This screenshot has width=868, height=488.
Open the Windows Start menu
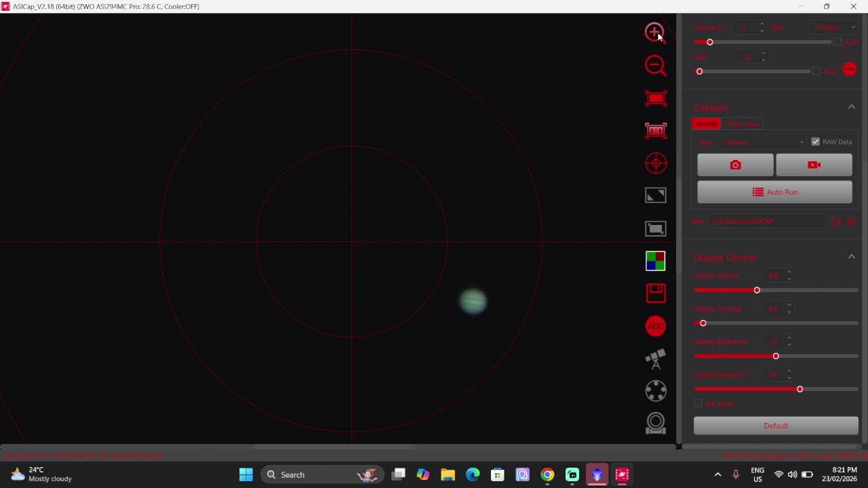click(246, 474)
